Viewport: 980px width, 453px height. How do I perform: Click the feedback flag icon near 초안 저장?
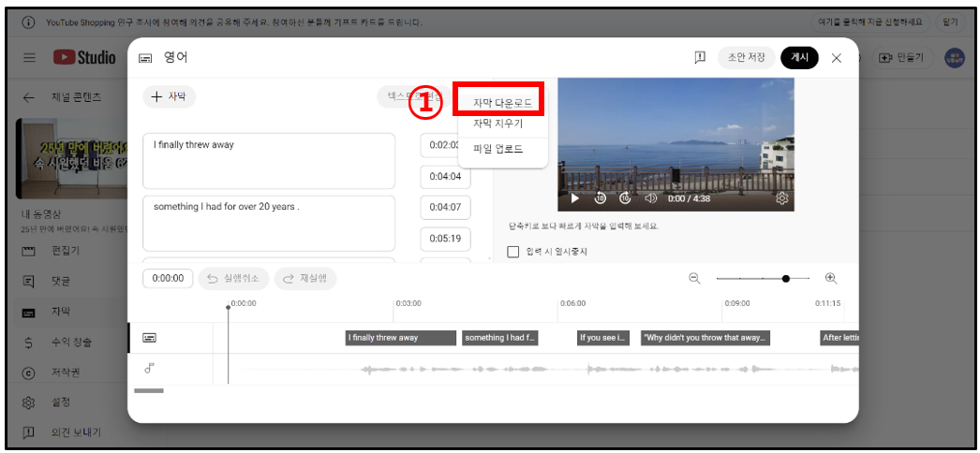pos(699,57)
